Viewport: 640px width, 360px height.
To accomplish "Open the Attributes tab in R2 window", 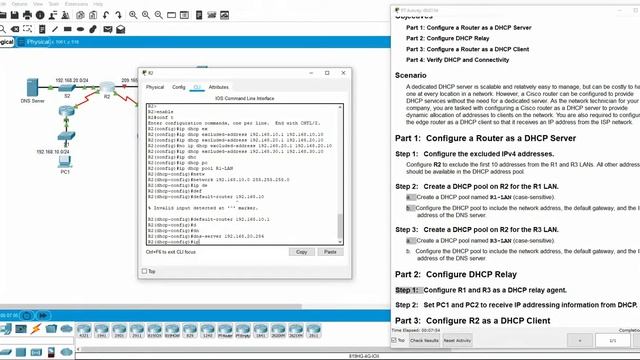I will tap(218, 87).
